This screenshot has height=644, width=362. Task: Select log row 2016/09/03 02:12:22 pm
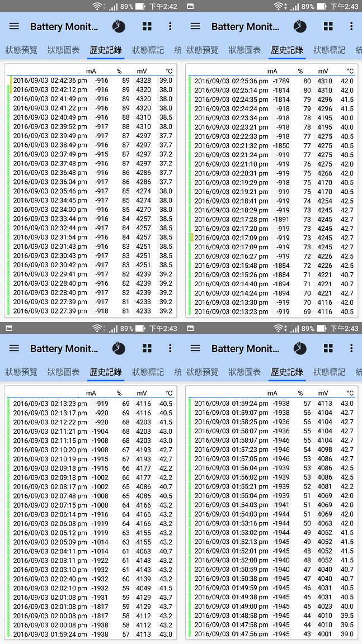tap(91, 422)
